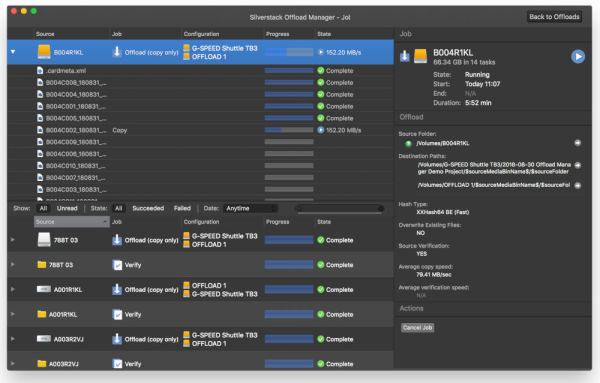The width and height of the screenshot is (600, 383).
Task: Click the upper Configuration column header
Action: (x=222, y=34)
